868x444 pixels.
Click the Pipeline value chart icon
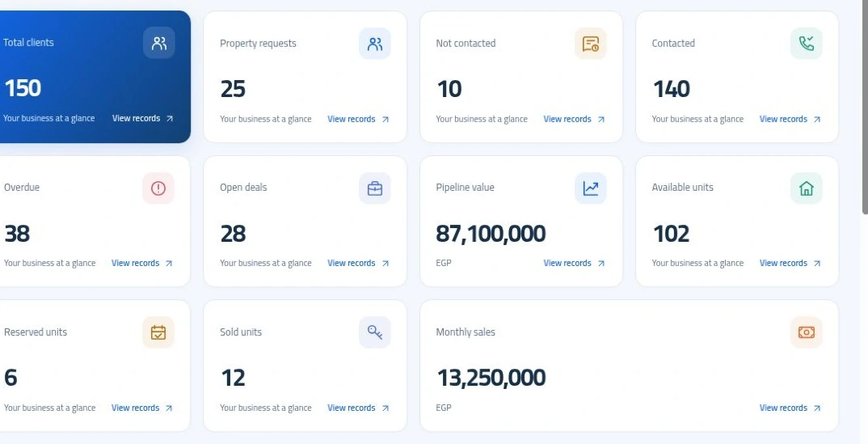pos(591,188)
